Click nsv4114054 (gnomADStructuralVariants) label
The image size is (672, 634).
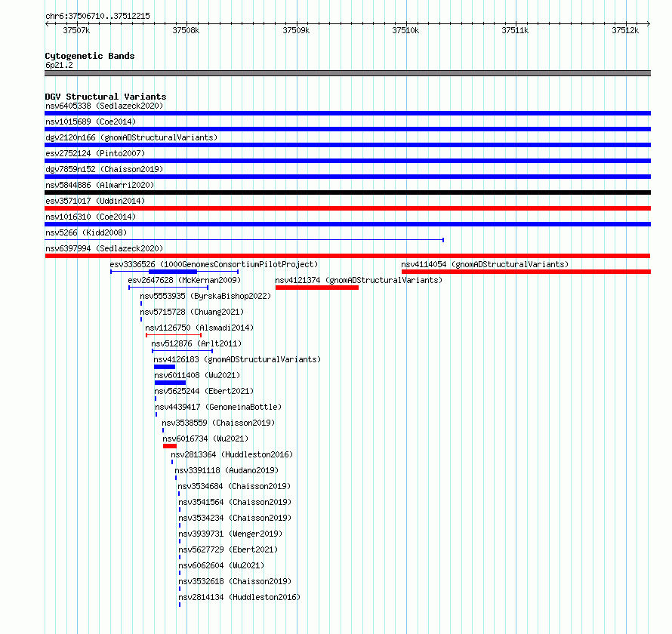[485, 264]
